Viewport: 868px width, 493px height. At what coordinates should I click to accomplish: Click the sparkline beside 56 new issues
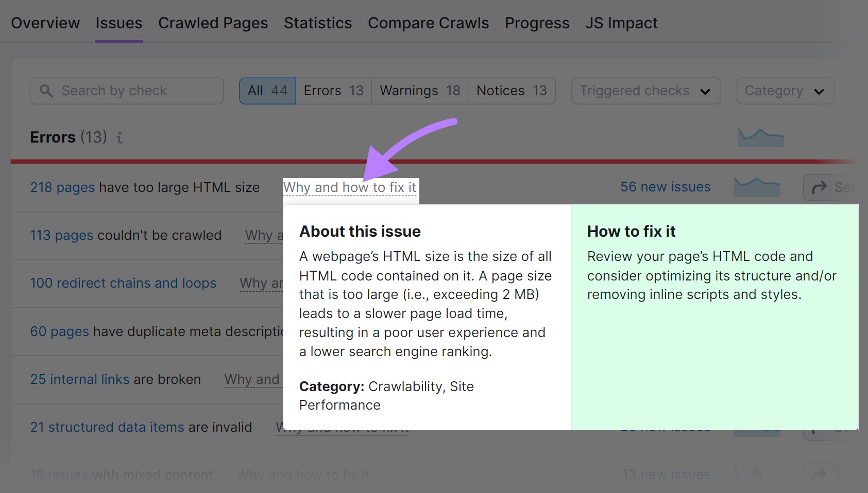(x=757, y=187)
